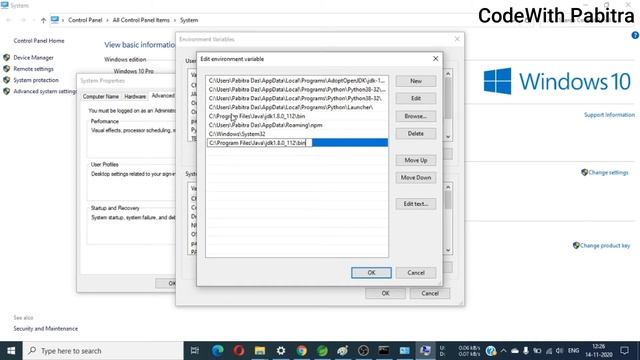Open Task View from the taskbar
Image resolution: width=640 pixels, height=360 pixels.
195,351
